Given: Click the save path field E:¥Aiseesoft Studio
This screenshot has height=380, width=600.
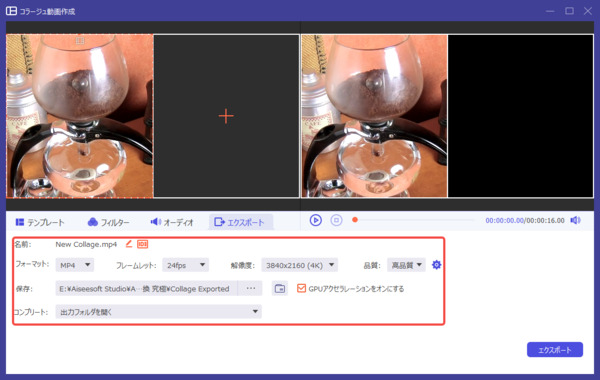Looking at the screenshot, I should (x=147, y=288).
